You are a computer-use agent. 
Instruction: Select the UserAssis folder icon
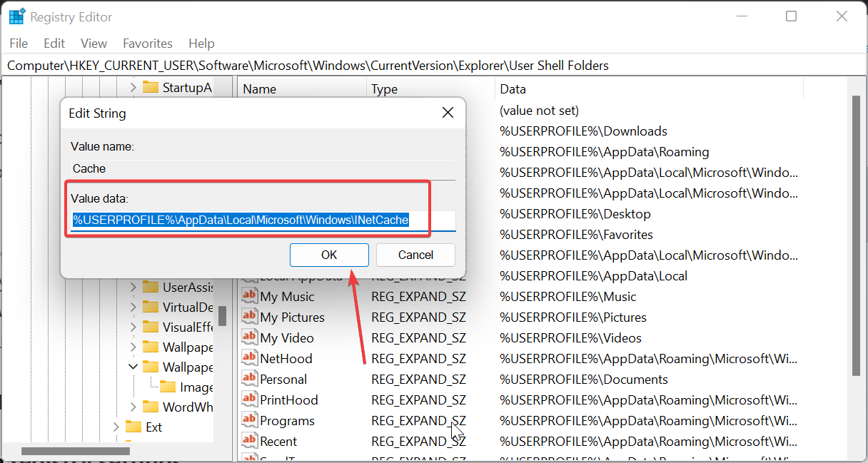[x=150, y=287]
